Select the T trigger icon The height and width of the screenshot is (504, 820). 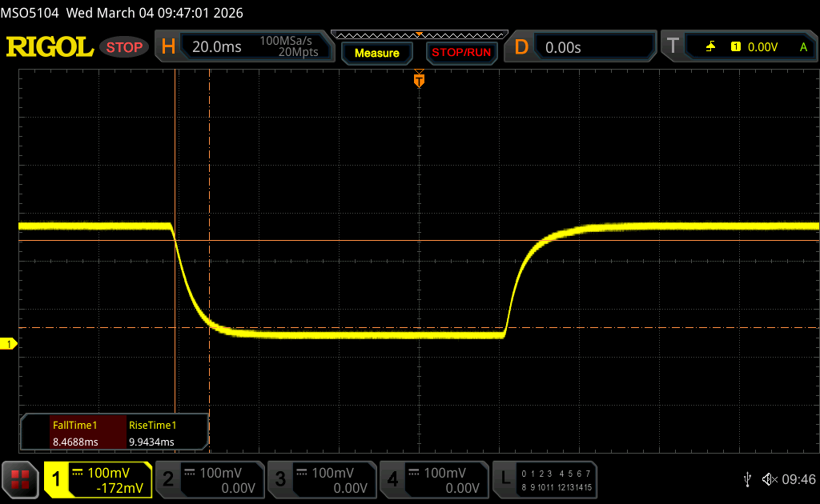[672, 47]
